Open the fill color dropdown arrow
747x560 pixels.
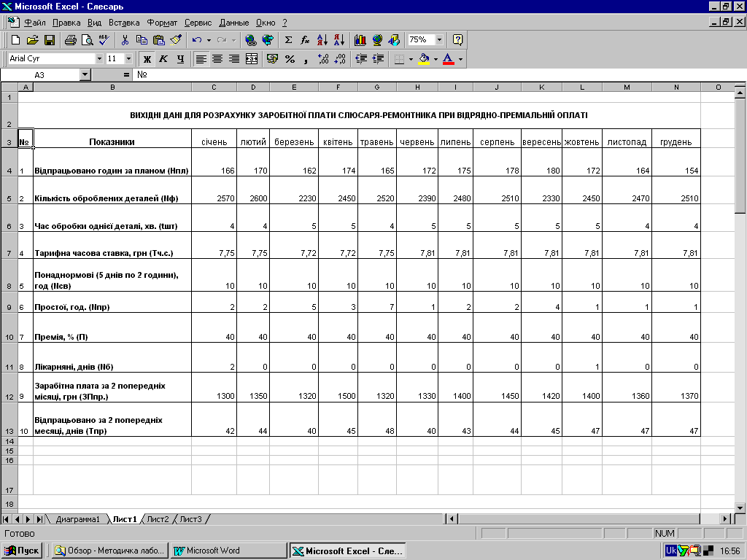click(x=436, y=59)
